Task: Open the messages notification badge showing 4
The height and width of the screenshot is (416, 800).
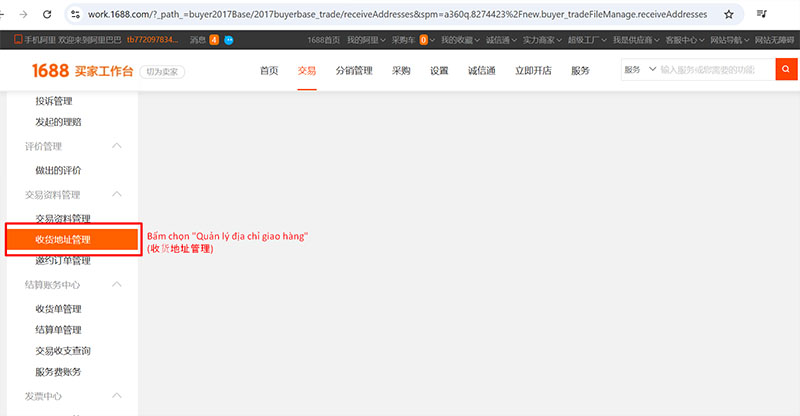Action: tap(214, 40)
